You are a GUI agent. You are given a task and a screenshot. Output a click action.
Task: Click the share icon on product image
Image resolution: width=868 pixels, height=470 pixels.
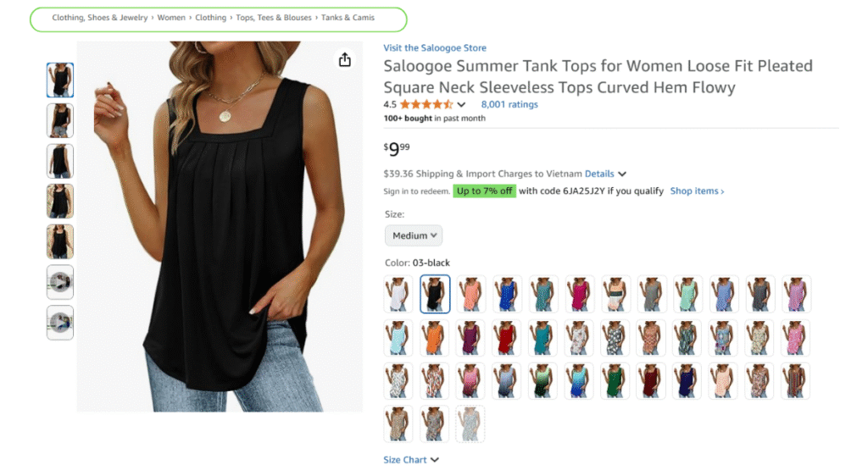coord(344,60)
